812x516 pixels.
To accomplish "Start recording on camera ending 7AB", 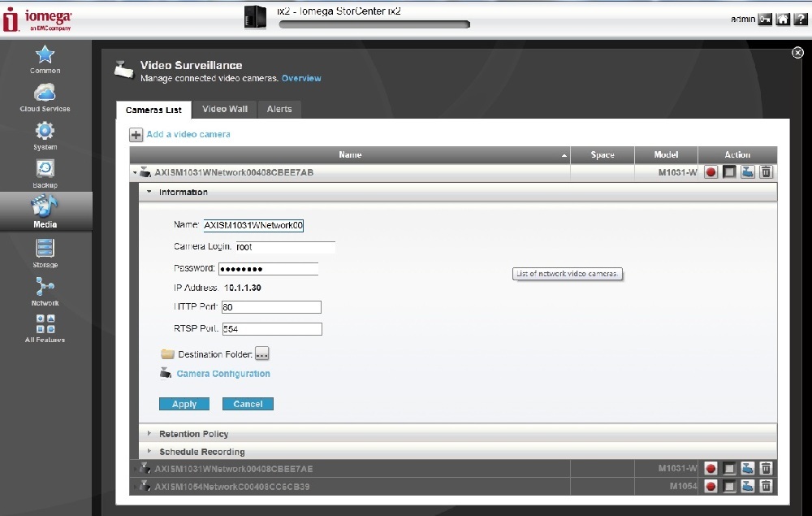I will [711, 172].
